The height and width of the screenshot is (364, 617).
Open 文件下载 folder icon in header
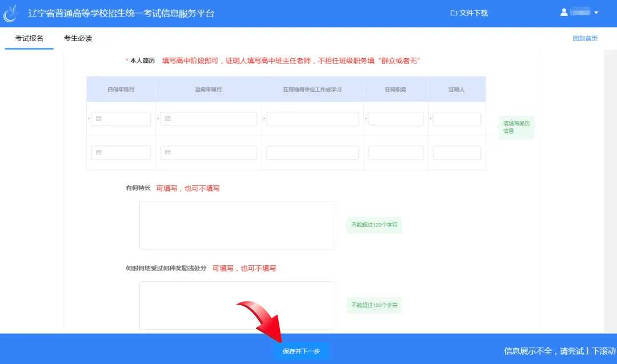pyautogui.click(x=454, y=13)
